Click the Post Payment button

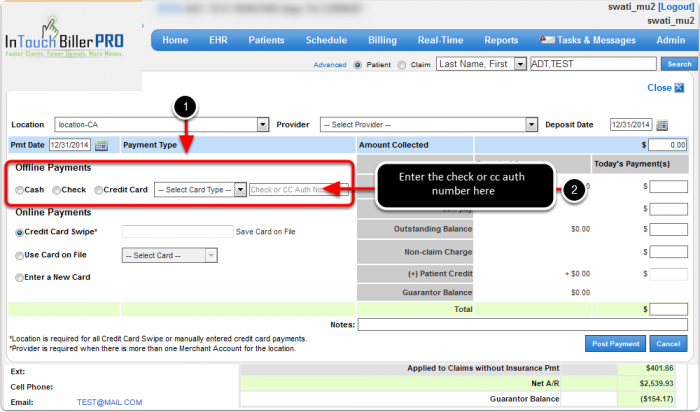click(x=614, y=344)
